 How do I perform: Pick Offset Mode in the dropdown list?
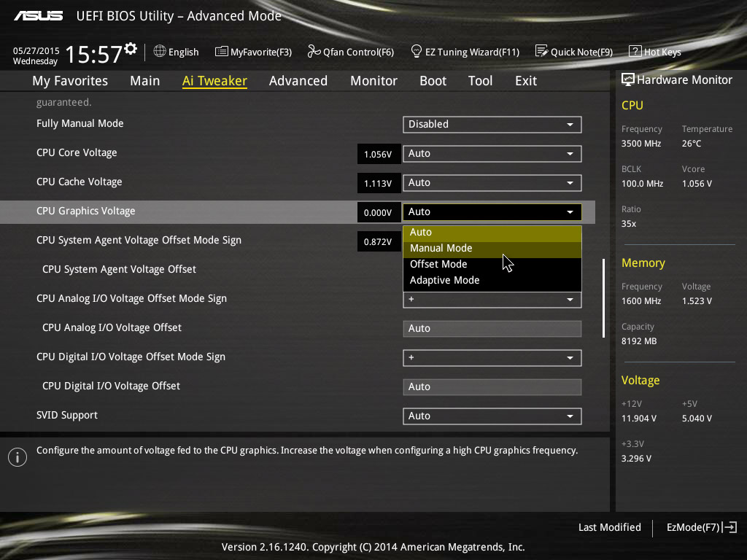click(438, 265)
